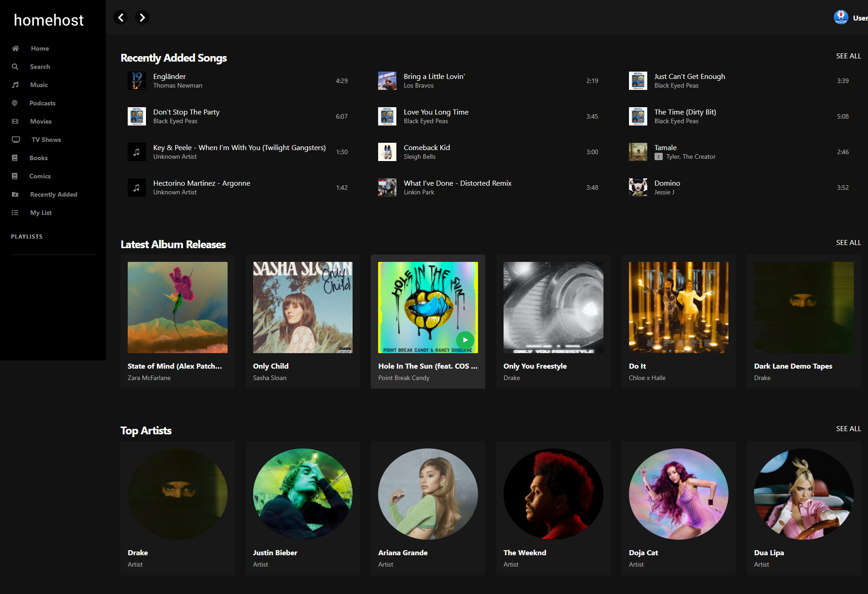Play Hole In The Sun with green play button
868x594 pixels.
[x=465, y=340]
